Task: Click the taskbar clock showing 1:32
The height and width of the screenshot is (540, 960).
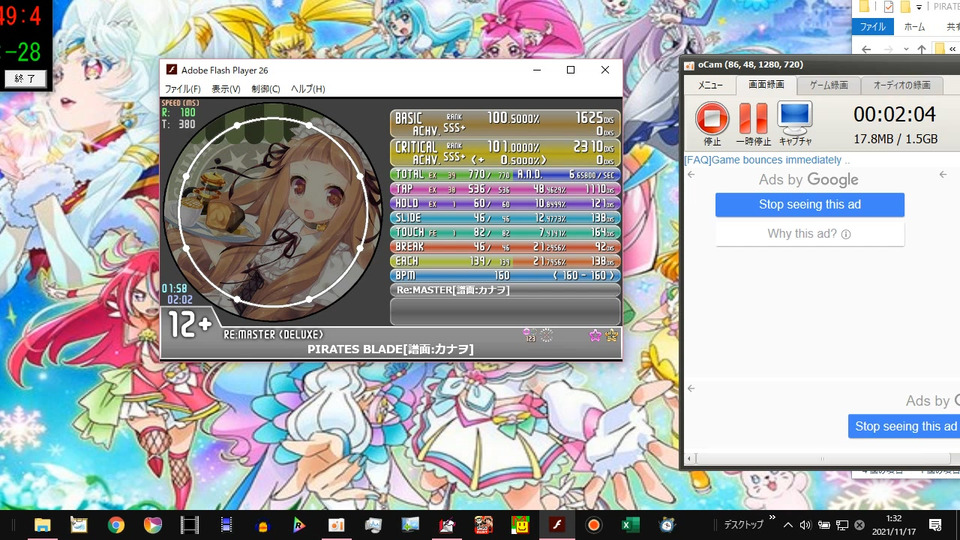Action: click(x=894, y=525)
